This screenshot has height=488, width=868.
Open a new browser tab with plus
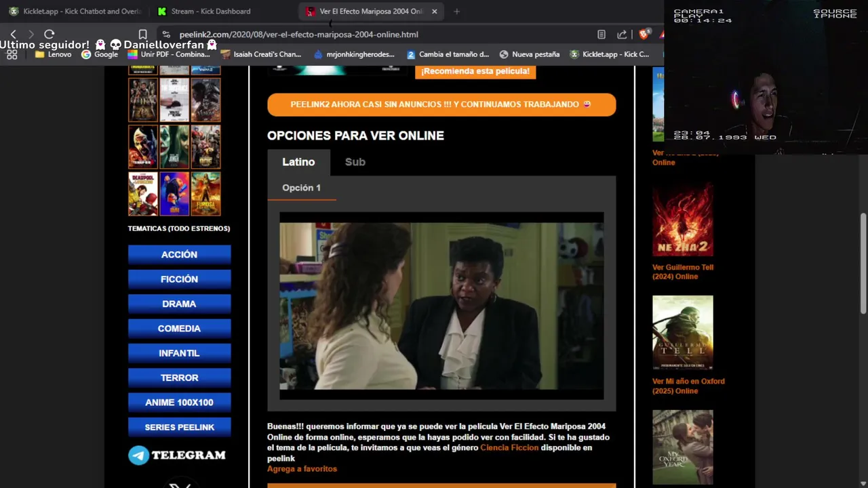tap(456, 12)
